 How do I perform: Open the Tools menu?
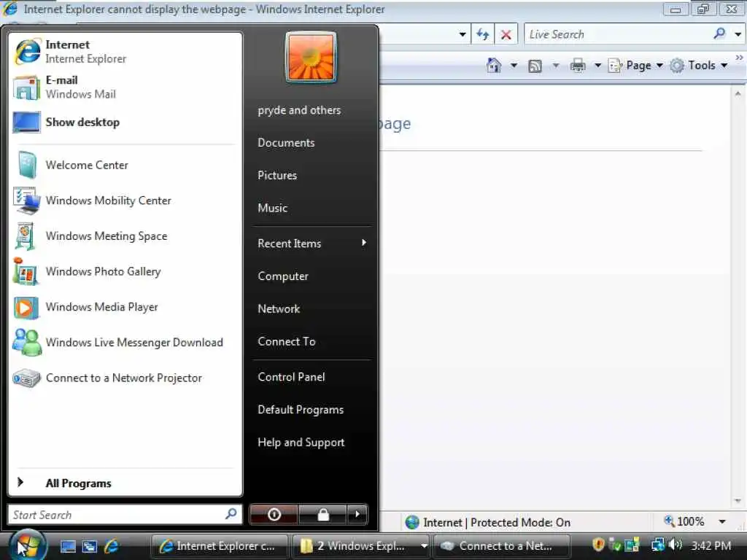pos(700,65)
